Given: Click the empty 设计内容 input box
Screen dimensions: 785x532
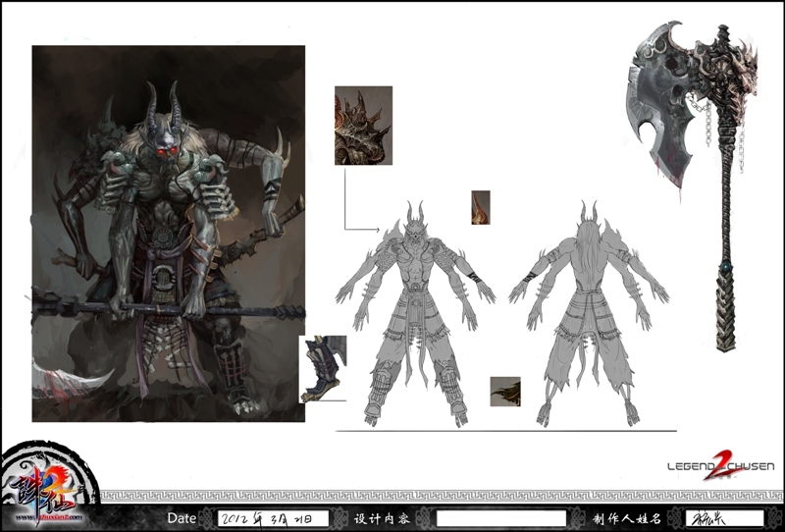Looking at the screenshot, I should tap(500, 517).
